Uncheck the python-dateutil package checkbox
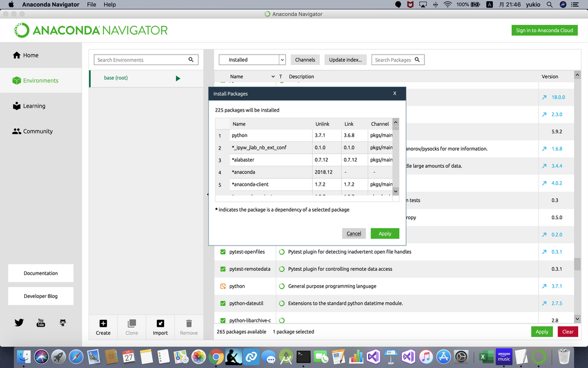The width and height of the screenshot is (588, 368). pos(223,304)
